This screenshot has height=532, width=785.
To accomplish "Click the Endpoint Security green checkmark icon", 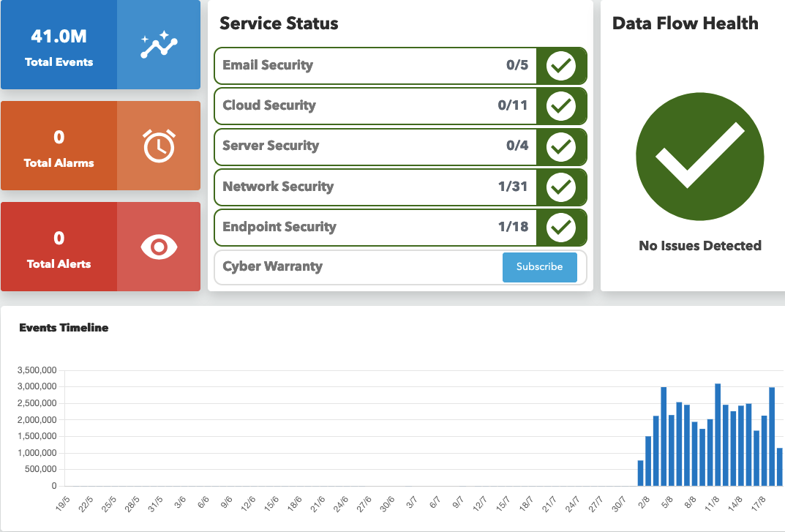I will 560,228.
